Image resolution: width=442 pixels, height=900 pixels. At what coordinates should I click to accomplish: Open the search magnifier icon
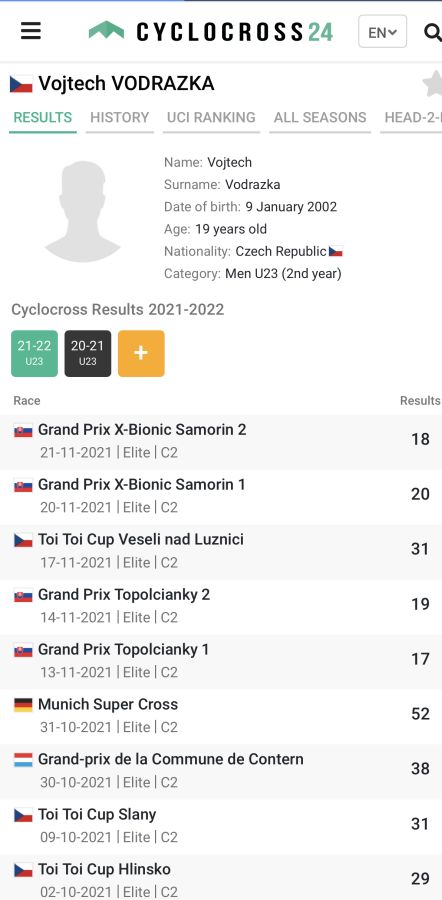(432, 32)
